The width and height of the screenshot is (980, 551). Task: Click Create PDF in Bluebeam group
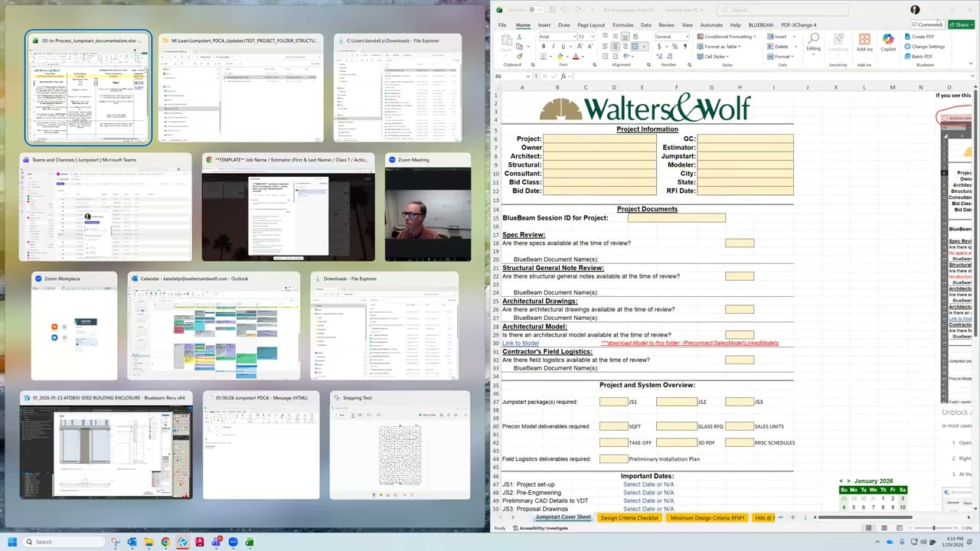[920, 37]
